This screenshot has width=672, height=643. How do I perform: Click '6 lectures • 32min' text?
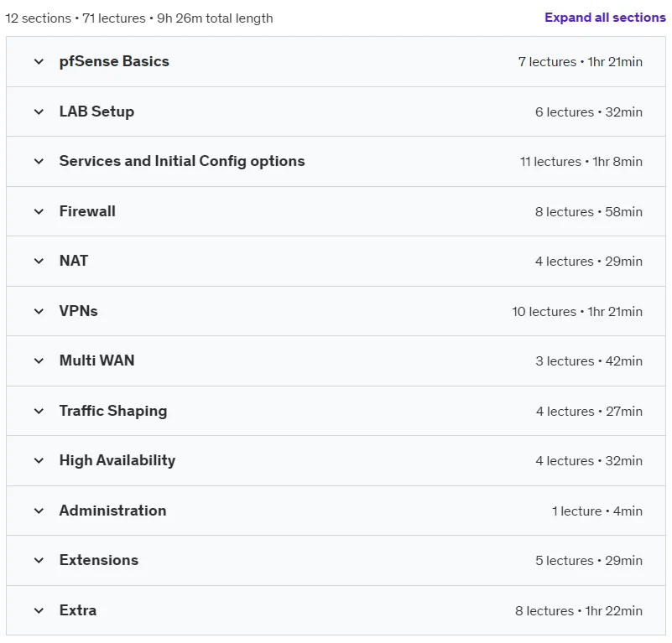(589, 112)
